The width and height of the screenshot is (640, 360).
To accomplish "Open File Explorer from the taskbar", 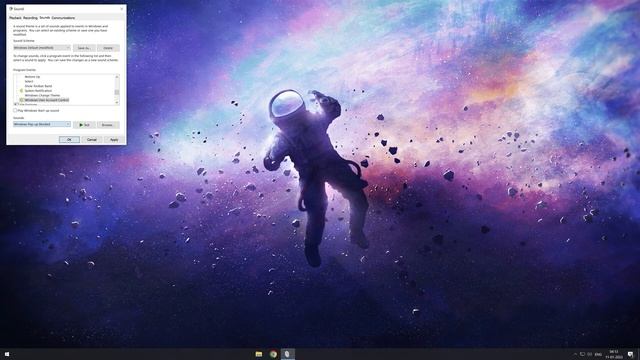I will tap(259, 354).
